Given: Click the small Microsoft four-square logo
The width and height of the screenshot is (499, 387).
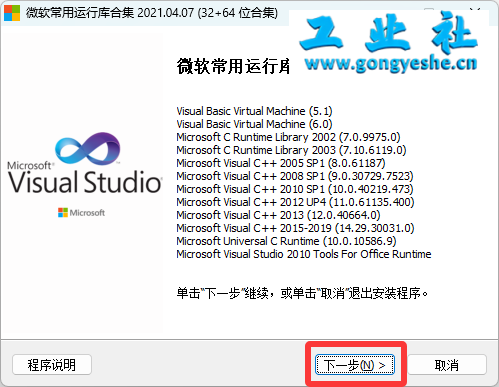Looking at the screenshot, I should click(x=63, y=212).
